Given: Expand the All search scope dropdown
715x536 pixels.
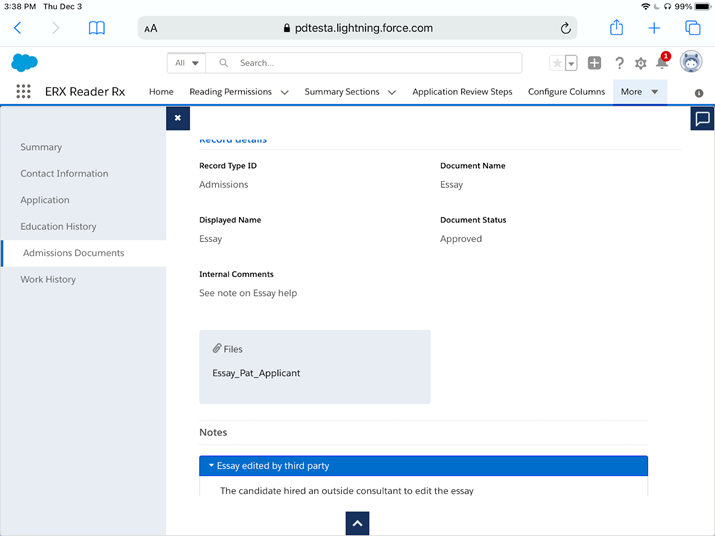Looking at the screenshot, I should [187, 63].
